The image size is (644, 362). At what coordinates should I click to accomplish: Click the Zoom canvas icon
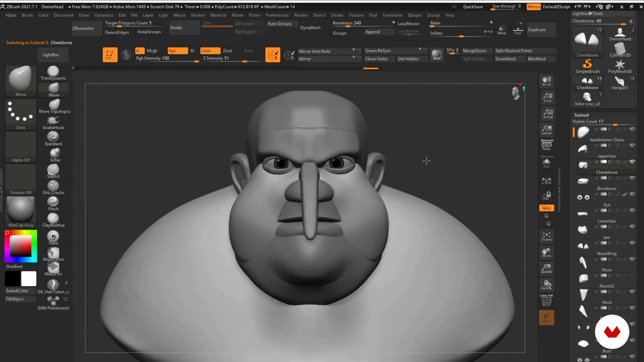547,97
